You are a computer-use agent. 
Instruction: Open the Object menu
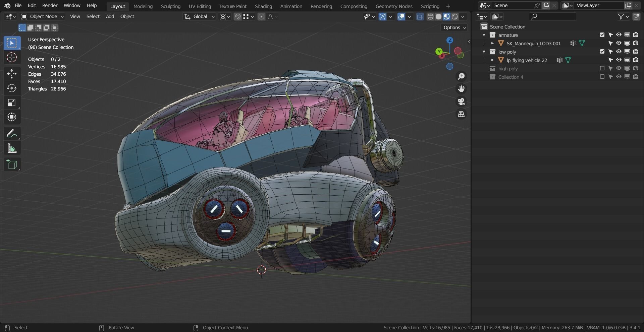127,16
